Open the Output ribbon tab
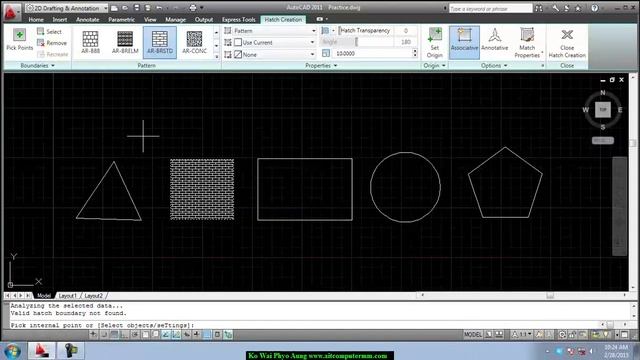Screen dimensions: 640x360 pyautogui.click(x=204, y=20)
